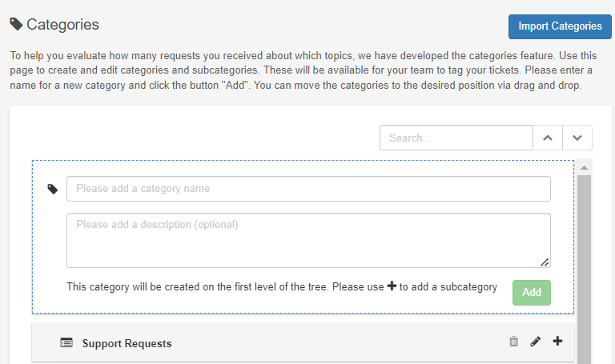Click the first-level tree hint text
This screenshot has width=615, height=364.
click(x=224, y=287)
